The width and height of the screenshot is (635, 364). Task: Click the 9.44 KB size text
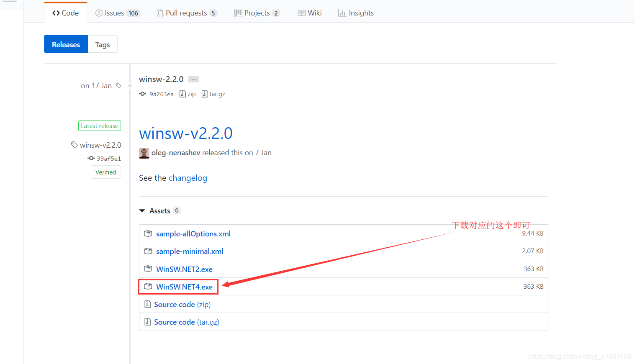pos(533,233)
